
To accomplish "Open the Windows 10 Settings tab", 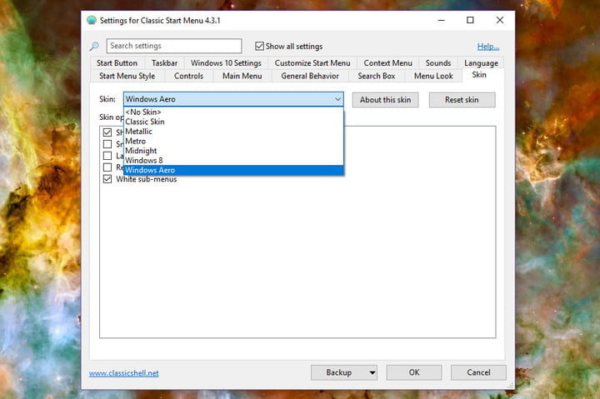I will click(226, 63).
